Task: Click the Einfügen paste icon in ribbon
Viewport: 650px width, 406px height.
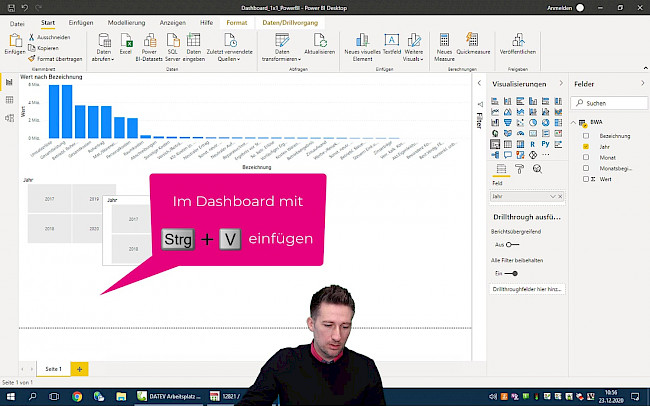Action: [14, 42]
